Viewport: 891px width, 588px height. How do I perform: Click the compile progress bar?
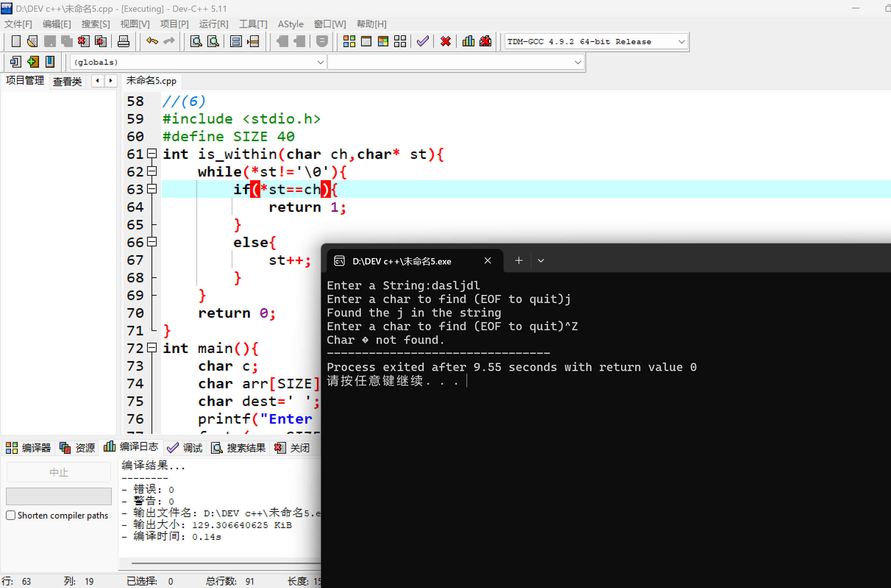click(59, 496)
